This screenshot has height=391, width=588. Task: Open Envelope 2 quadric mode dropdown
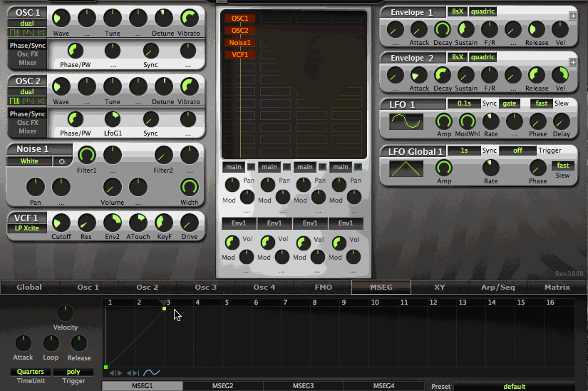[x=483, y=57]
